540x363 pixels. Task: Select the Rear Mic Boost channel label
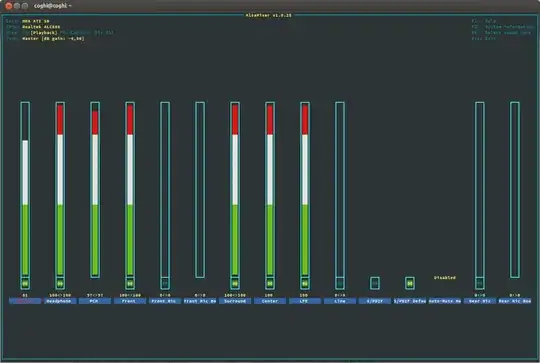click(x=515, y=301)
